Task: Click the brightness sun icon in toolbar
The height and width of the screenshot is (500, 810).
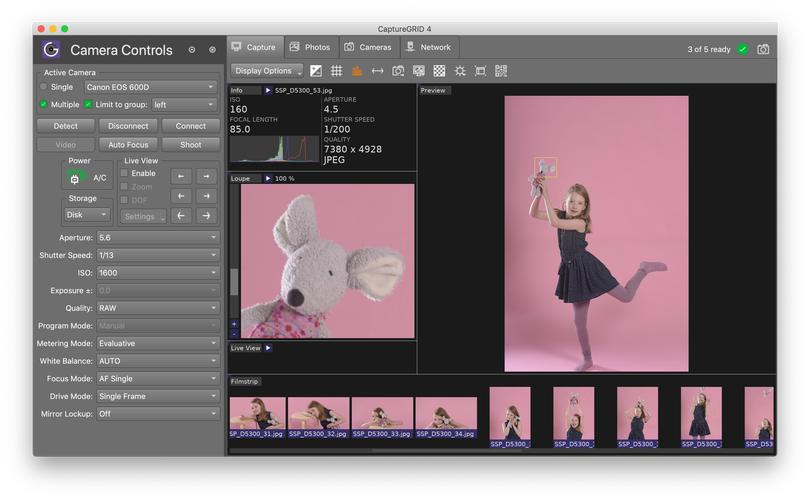Action: point(460,71)
